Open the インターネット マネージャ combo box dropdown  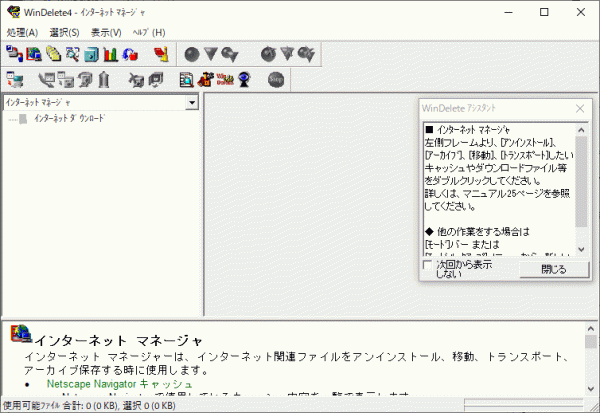tap(191, 102)
